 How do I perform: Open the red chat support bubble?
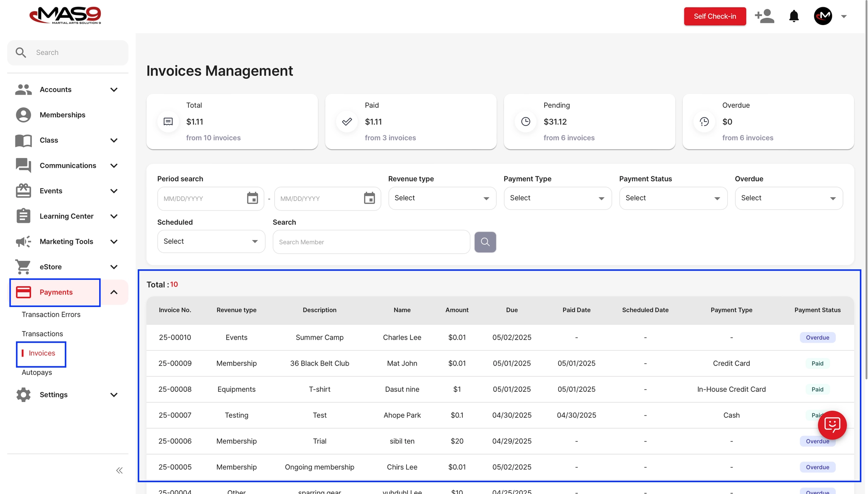coord(832,425)
